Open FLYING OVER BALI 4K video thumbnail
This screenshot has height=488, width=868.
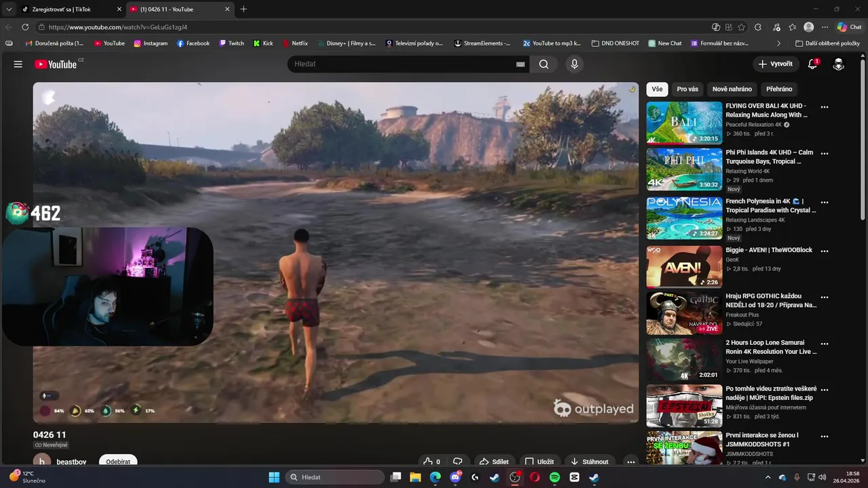click(x=684, y=123)
